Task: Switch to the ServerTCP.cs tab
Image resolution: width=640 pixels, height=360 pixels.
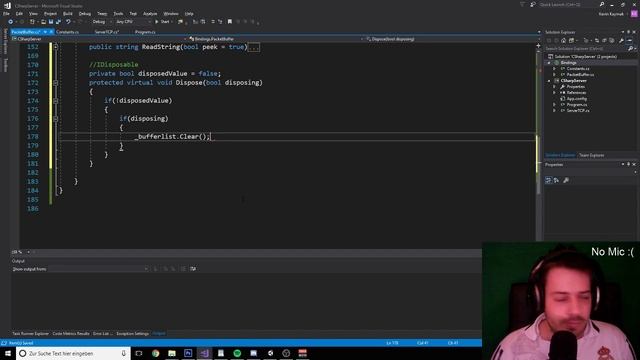Action: [x=107, y=32]
